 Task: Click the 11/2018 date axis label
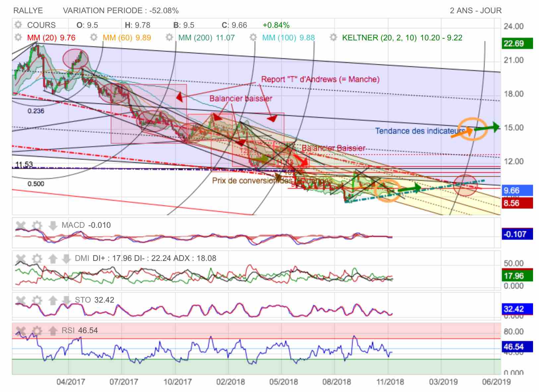click(389, 382)
